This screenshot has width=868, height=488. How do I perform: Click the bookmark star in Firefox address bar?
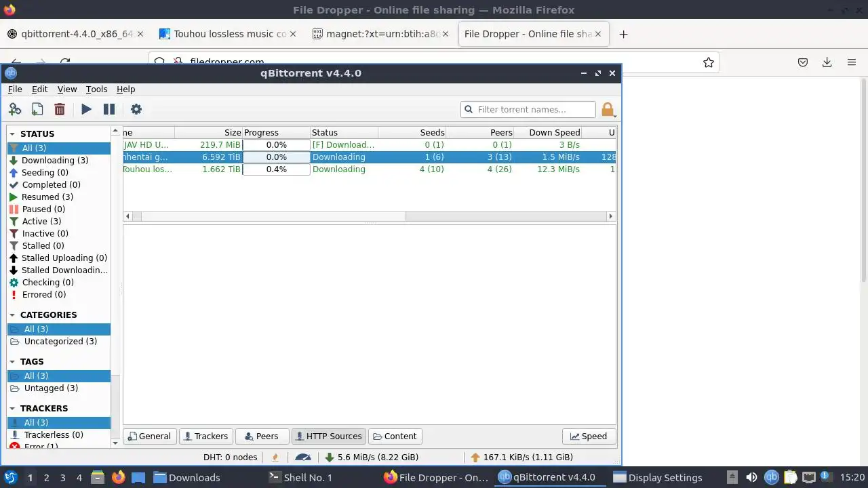[709, 62]
